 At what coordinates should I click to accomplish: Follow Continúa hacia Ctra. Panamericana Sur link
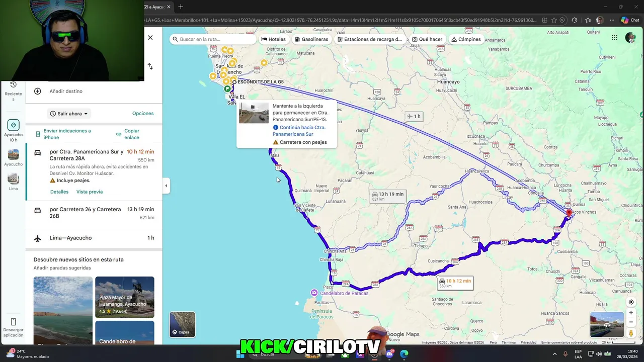tap(299, 131)
